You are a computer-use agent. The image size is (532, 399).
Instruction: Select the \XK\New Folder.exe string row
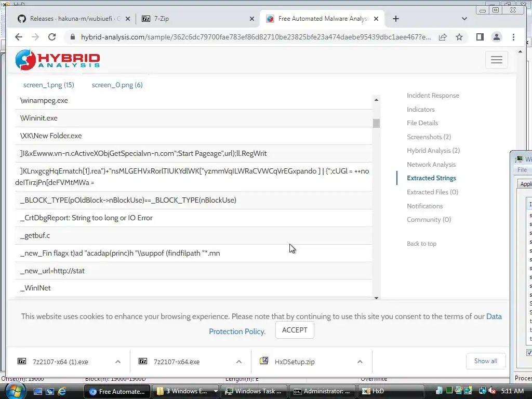coord(193,136)
